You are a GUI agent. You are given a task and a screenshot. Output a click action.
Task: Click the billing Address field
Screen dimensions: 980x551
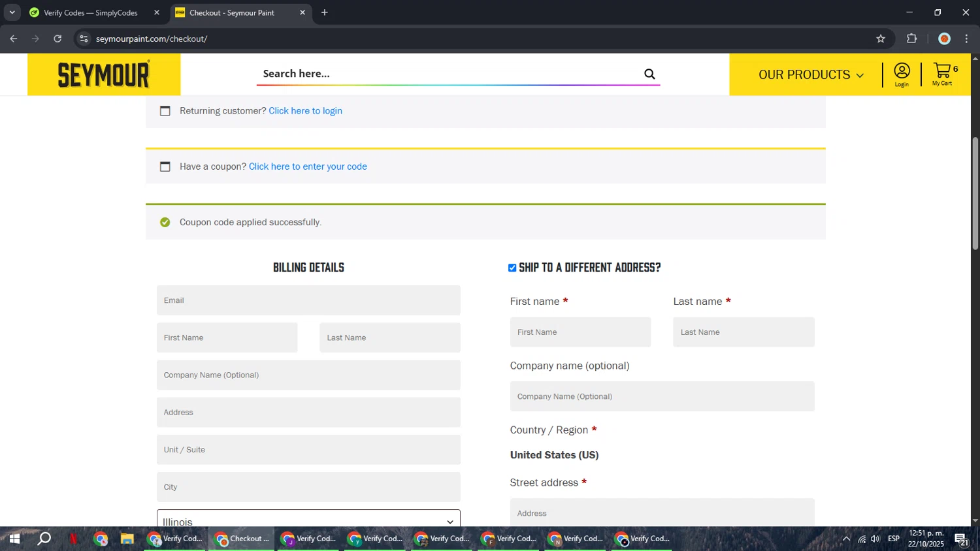pos(308,413)
